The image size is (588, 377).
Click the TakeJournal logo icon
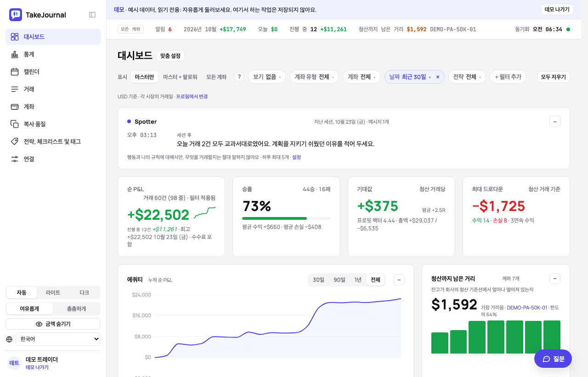coord(15,15)
